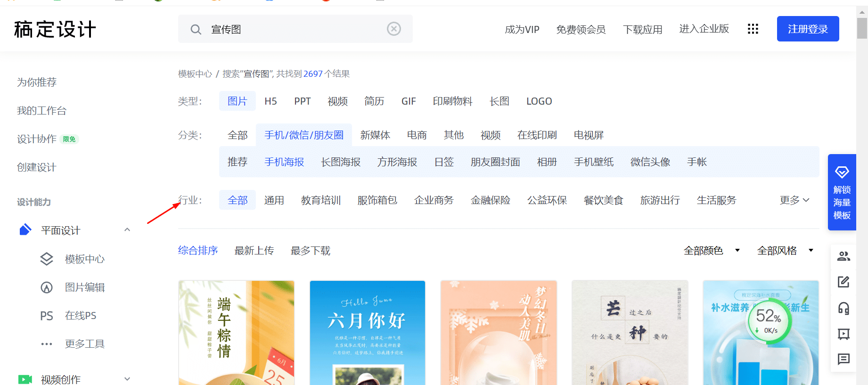The height and width of the screenshot is (385, 868).
Task: Select the GIF type tab
Action: [409, 101]
